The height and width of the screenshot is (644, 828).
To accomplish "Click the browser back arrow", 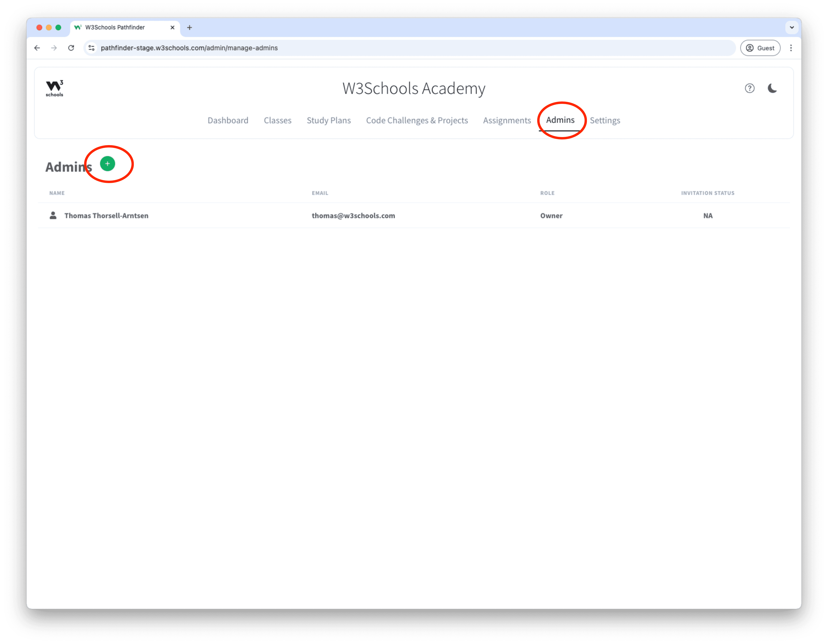I will (37, 48).
